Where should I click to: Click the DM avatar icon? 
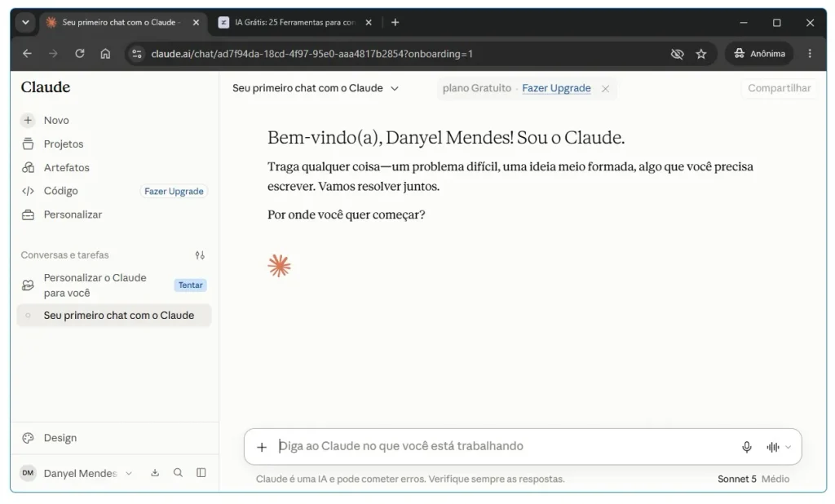[x=29, y=473]
